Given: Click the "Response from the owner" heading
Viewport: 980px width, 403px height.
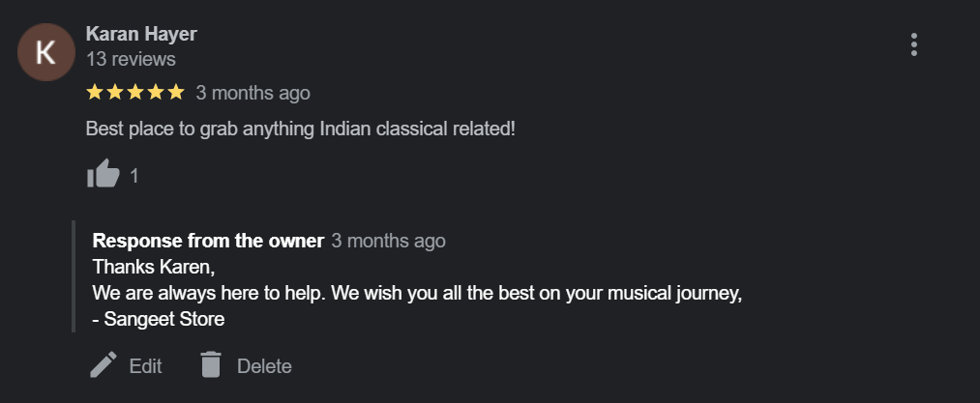Looking at the screenshot, I should point(208,241).
